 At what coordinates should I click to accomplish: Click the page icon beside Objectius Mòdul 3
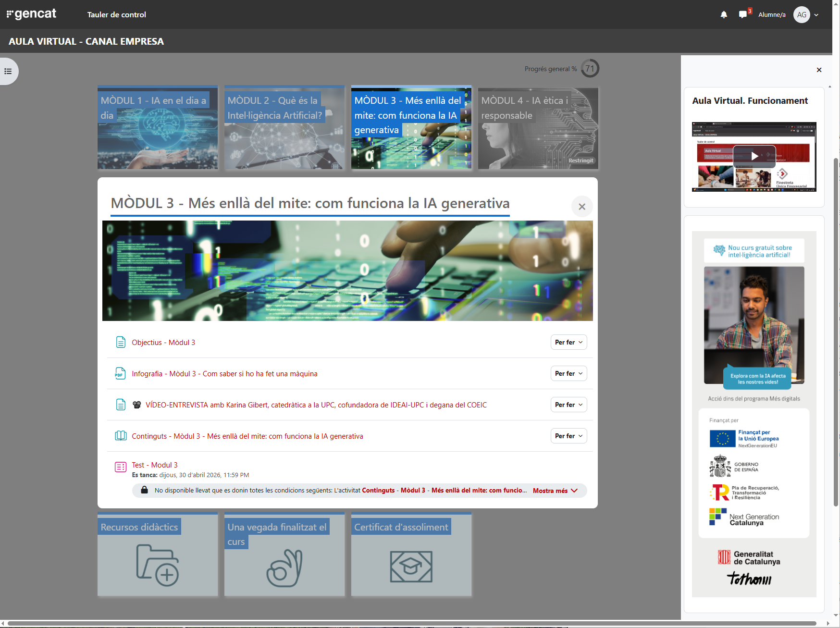pos(121,342)
